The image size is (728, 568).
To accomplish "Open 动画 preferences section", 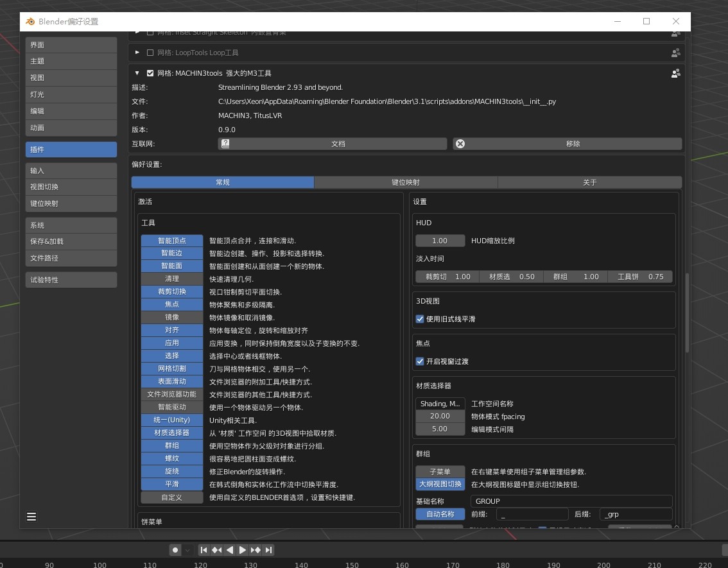I will coord(71,128).
